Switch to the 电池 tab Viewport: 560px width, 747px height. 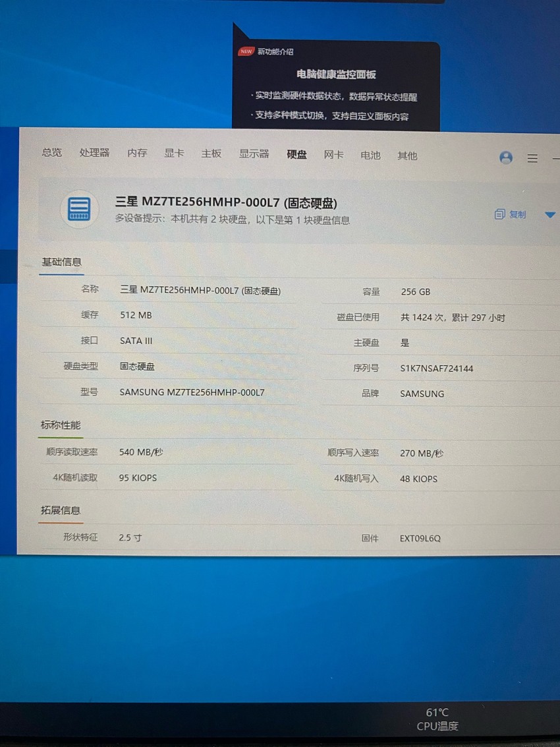370,155
